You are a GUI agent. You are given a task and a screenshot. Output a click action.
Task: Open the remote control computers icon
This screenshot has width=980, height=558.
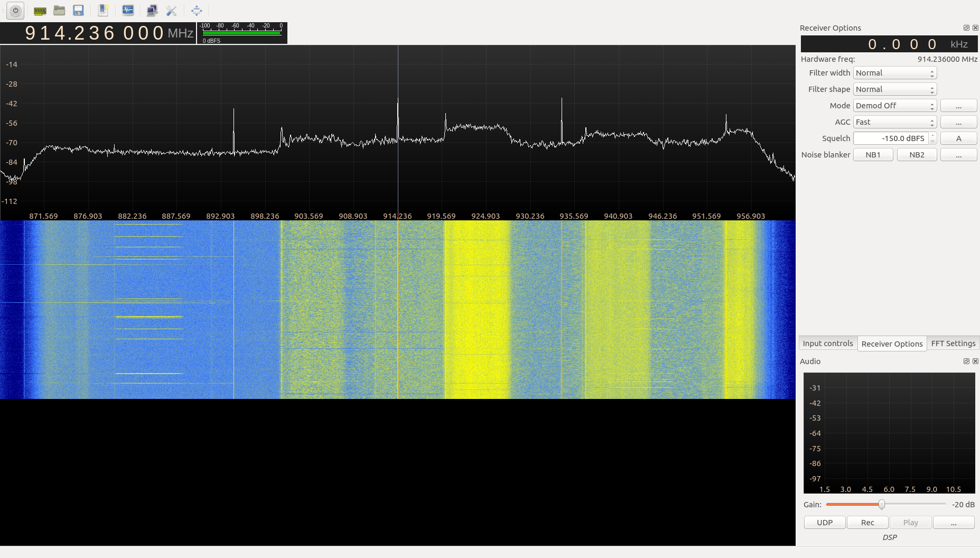(x=152, y=11)
